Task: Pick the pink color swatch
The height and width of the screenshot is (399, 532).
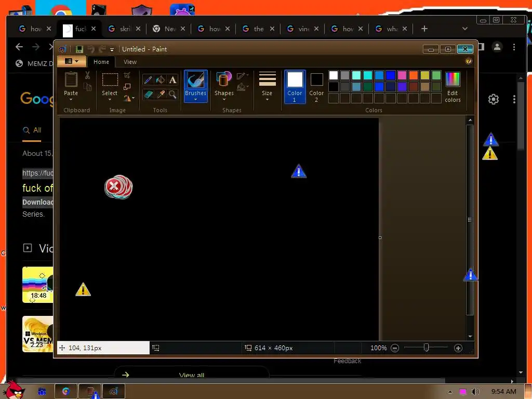Action: click(402, 75)
